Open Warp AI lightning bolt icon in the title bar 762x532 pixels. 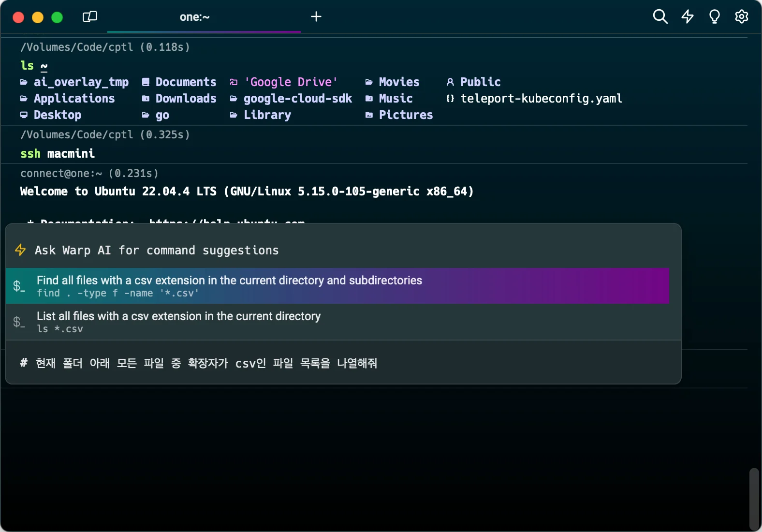click(688, 17)
